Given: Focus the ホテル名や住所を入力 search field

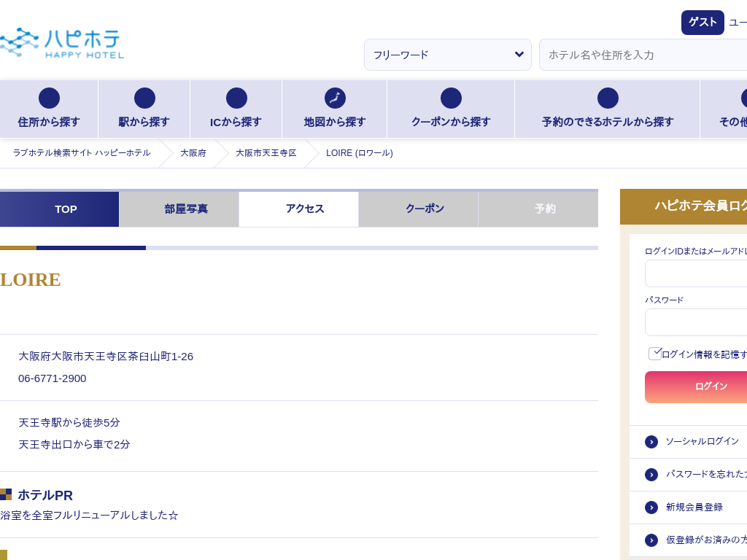Looking at the screenshot, I should pos(643,55).
